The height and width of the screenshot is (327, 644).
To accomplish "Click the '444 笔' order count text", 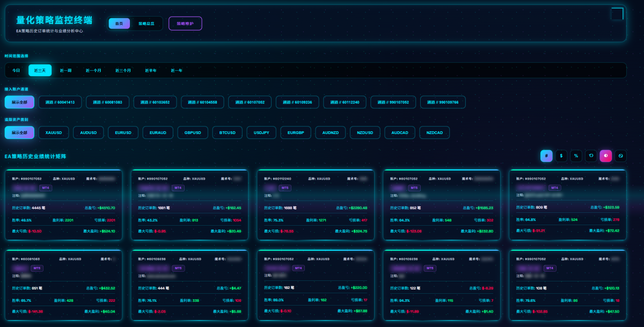I will [x=164, y=288].
